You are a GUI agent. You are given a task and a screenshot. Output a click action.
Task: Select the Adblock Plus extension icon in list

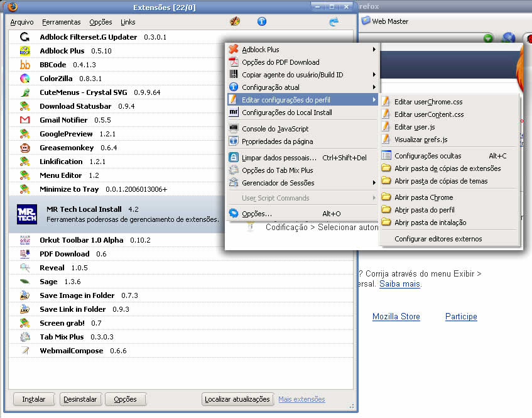pyautogui.click(x=24, y=50)
